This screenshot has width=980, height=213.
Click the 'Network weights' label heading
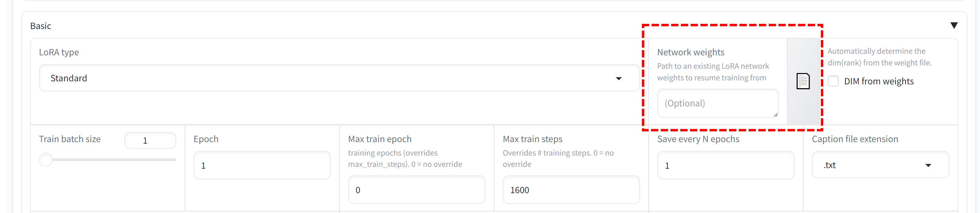point(691,52)
